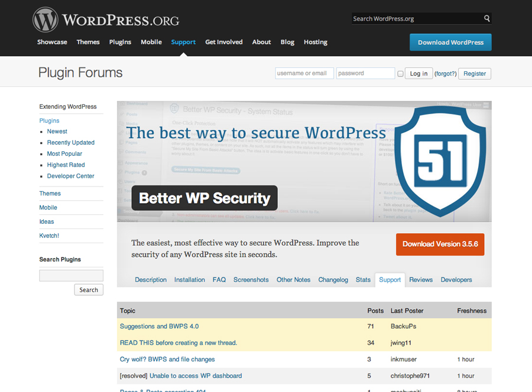The image size is (532, 392).
Task: Click the sidebar Search button
Action: [x=89, y=290]
